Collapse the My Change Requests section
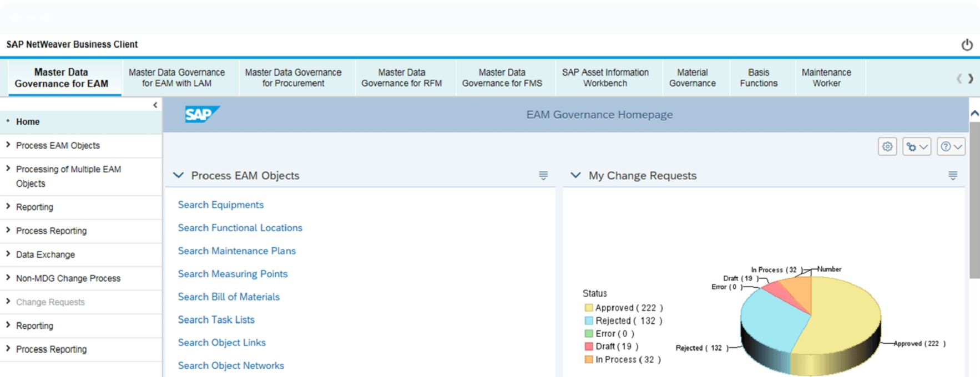 (575, 175)
